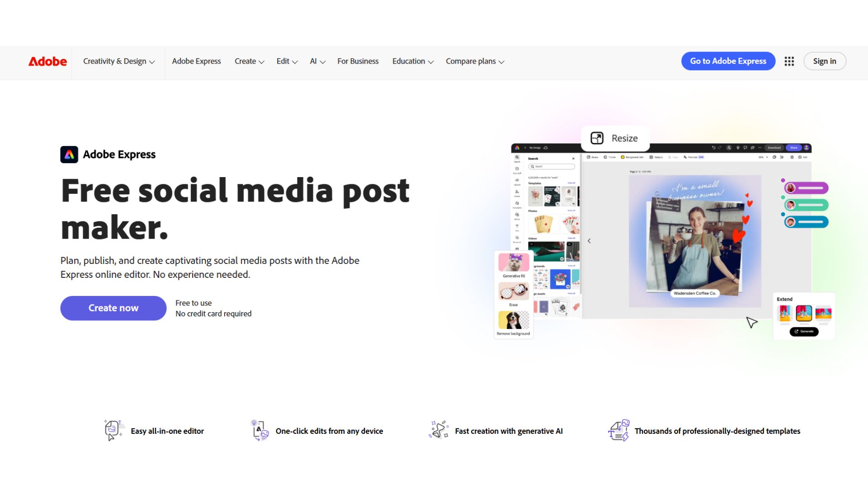Click 'Thousands of professionally-designed templates' text
The image size is (868, 497).
717,431
